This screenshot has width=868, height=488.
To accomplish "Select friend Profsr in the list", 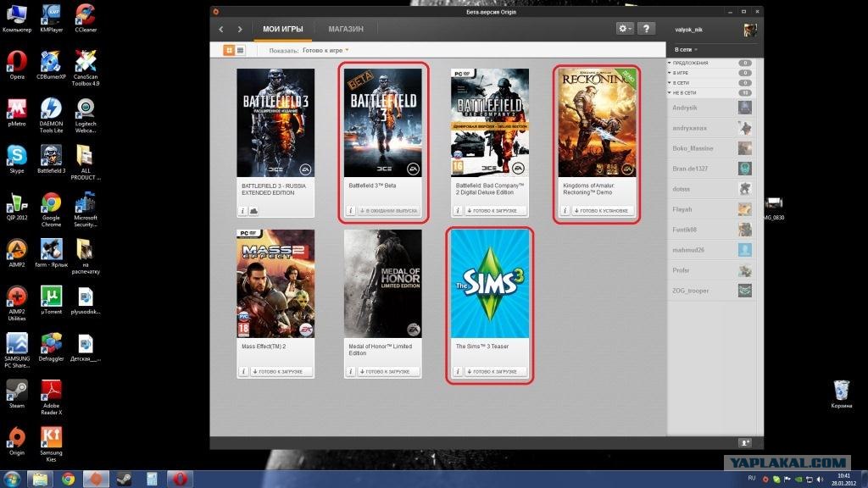I will (x=711, y=270).
